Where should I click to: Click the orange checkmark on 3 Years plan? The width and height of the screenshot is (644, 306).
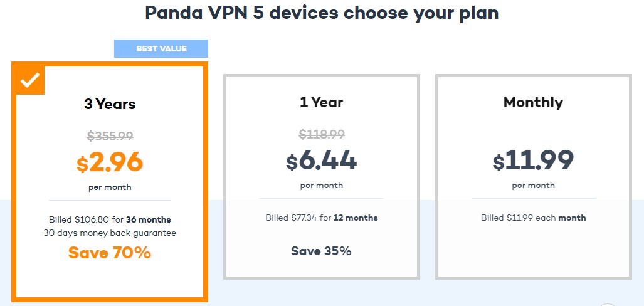pyautogui.click(x=30, y=80)
